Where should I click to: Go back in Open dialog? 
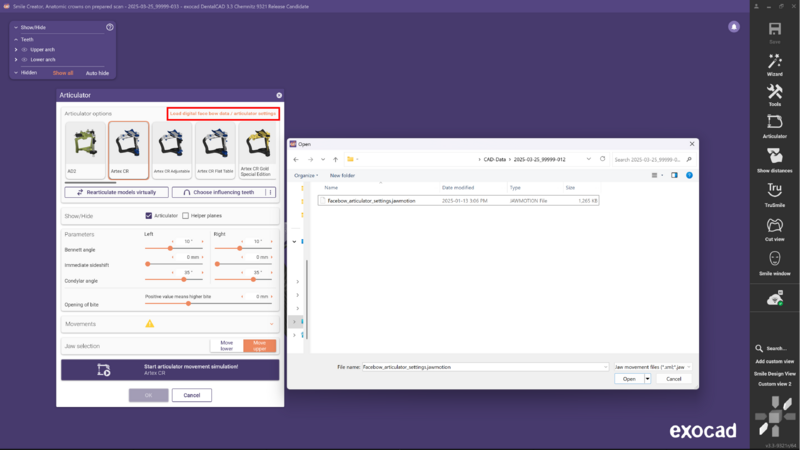tap(296, 160)
